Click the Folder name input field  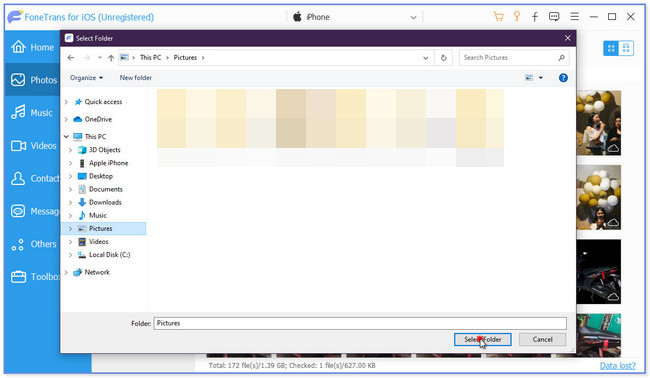(360, 323)
